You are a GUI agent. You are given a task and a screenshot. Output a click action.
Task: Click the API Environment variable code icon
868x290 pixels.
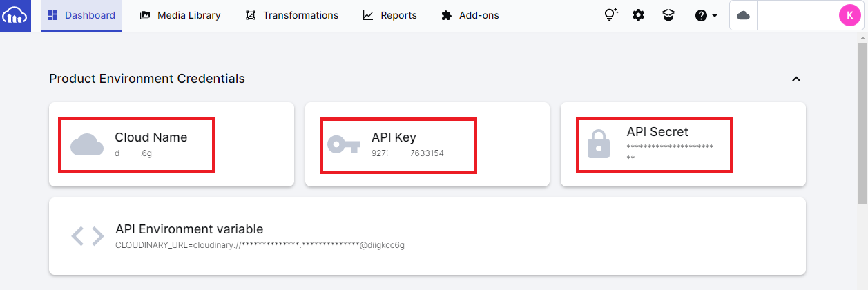pyautogui.click(x=88, y=236)
